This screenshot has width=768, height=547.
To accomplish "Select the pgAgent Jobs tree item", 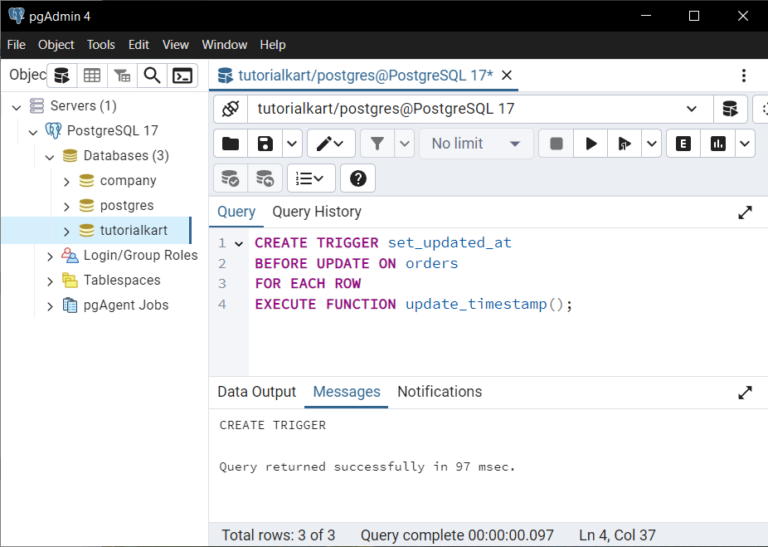I will (x=125, y=306).
